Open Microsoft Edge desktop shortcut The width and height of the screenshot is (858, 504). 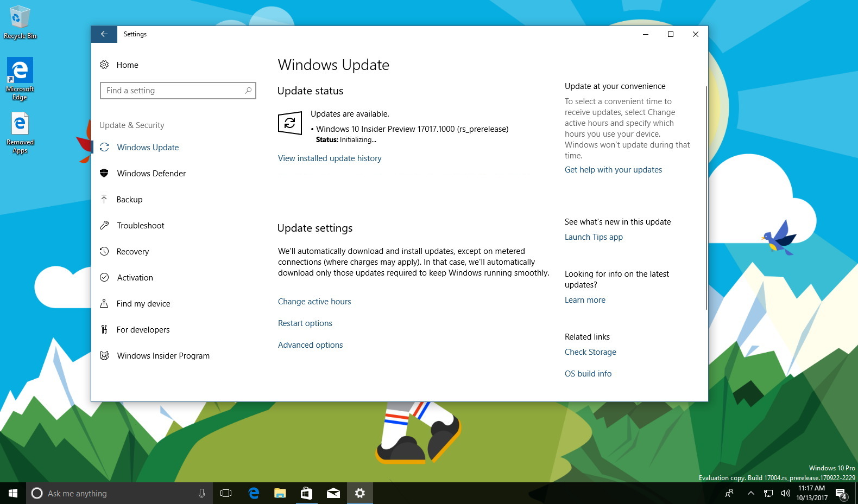[x=20, y=79]
